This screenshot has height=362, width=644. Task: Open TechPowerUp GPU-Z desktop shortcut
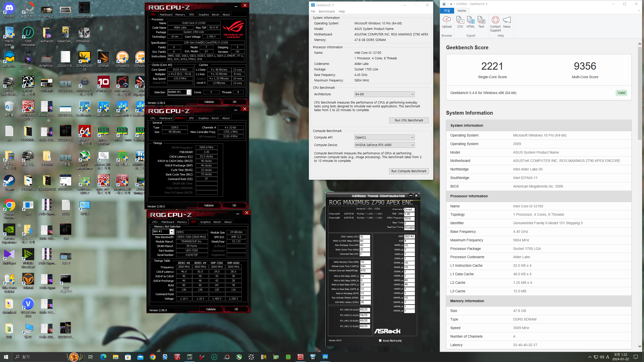tap(85, 185)
